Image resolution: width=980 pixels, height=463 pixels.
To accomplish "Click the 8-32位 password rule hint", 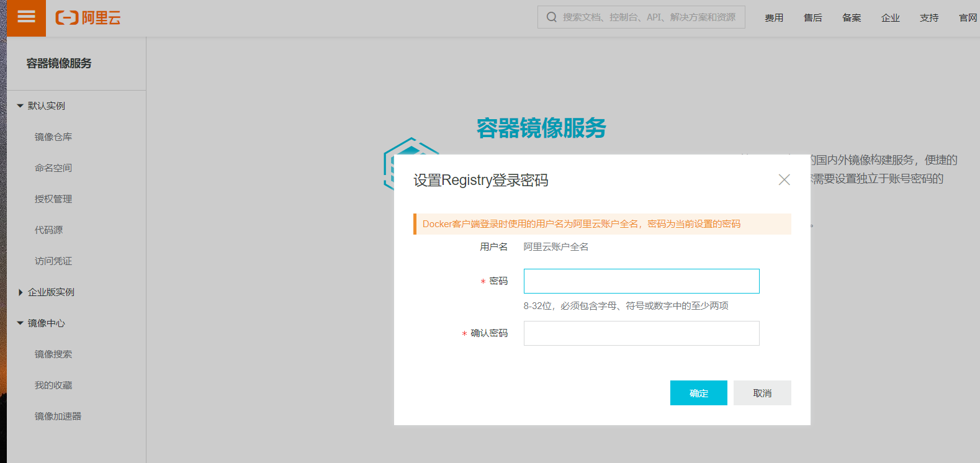I will pyautogui.click(x=626, y=306).
